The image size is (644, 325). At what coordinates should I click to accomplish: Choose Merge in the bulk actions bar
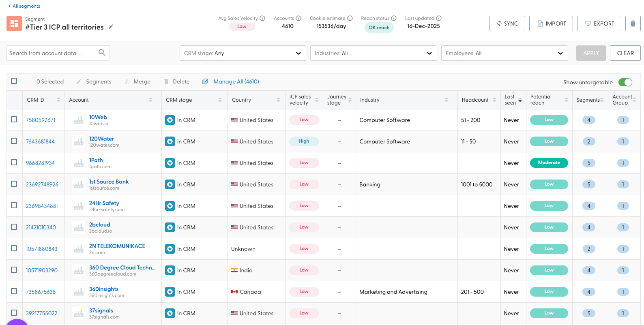[x=137, y=82]
